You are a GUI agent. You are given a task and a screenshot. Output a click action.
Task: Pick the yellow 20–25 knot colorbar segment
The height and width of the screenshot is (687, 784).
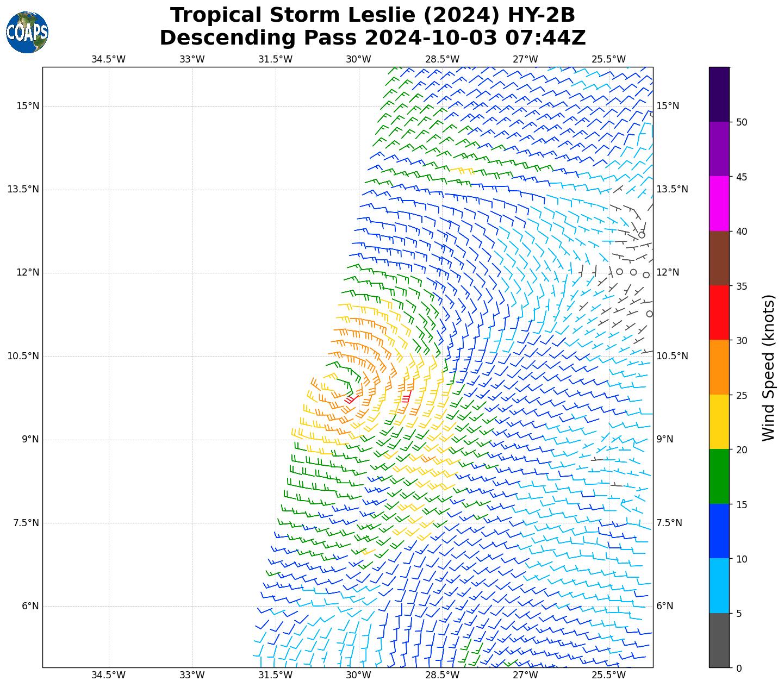point(719,422)
